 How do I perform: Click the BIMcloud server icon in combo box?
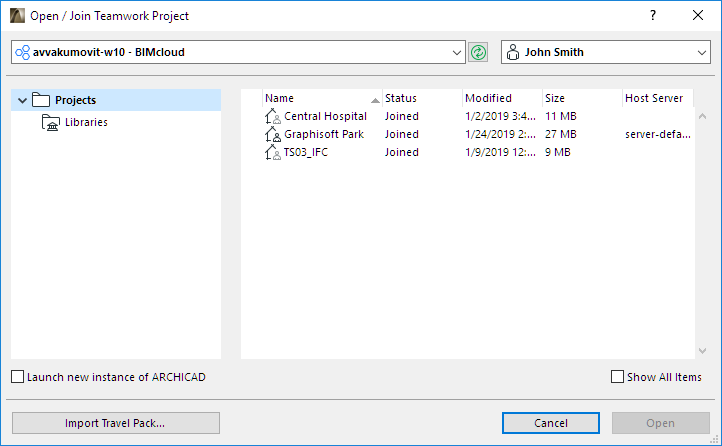[x=23, y=52]
